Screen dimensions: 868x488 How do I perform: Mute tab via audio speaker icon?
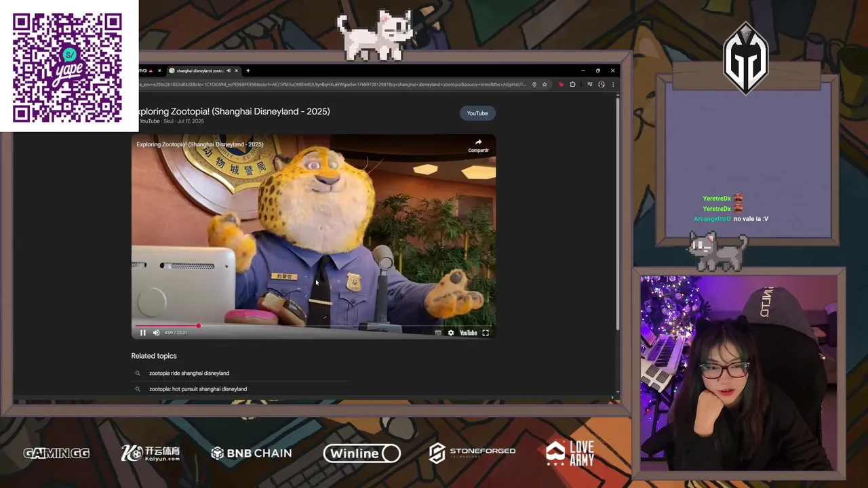point(229,70)
